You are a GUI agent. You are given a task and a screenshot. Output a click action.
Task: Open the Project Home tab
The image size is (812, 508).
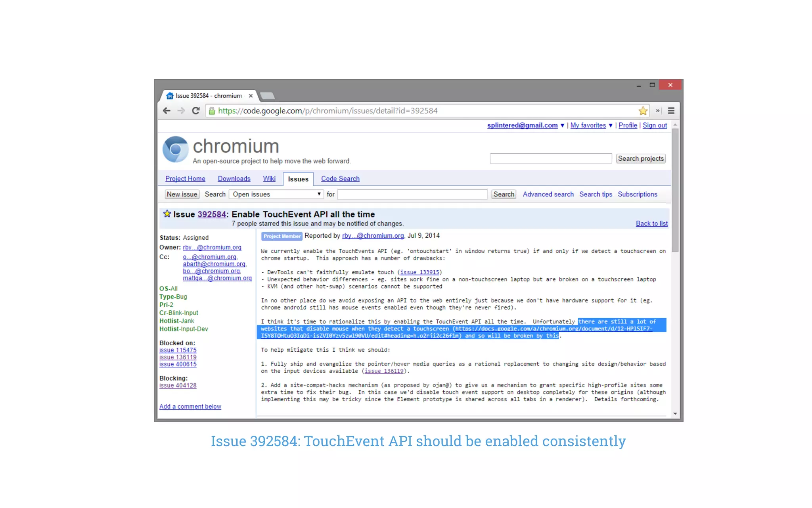tap(185, 179)
